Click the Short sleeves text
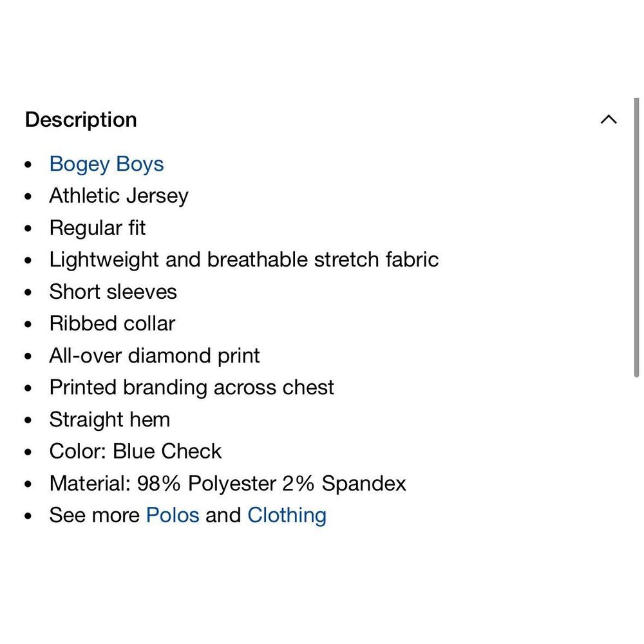The height and width of the screenshot is (644, 644). tap(113, 292)
